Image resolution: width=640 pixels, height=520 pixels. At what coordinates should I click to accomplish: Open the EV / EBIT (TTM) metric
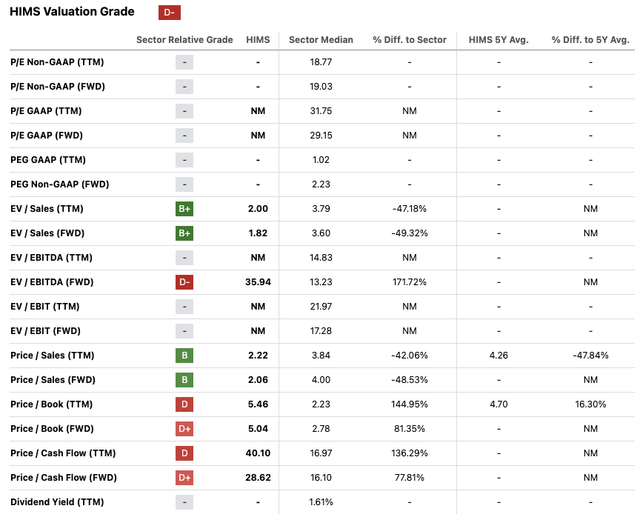point(45,307)
